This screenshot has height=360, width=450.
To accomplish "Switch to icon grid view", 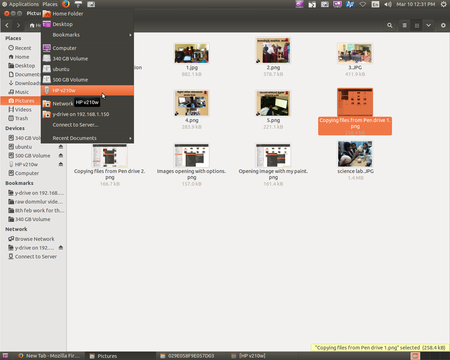I will coord(416,25).
